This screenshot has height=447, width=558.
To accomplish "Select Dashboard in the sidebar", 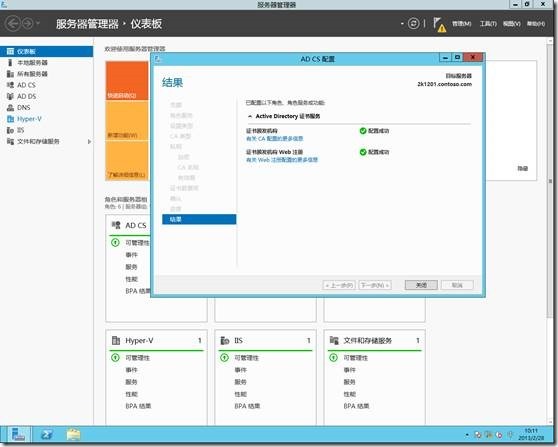I will point(47,51).
